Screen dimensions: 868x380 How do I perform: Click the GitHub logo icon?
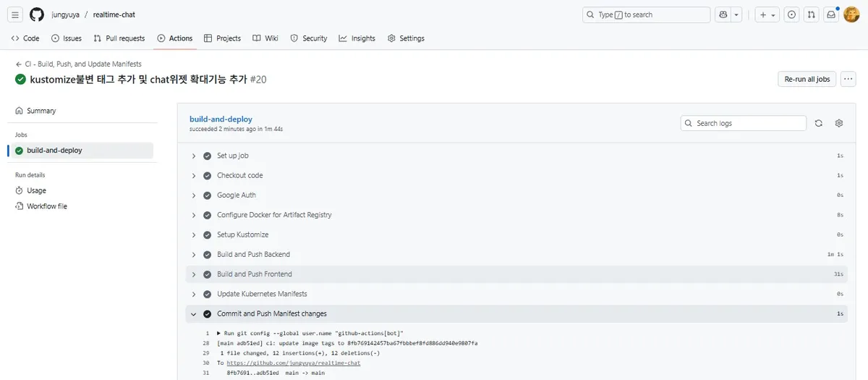point(37,15)
